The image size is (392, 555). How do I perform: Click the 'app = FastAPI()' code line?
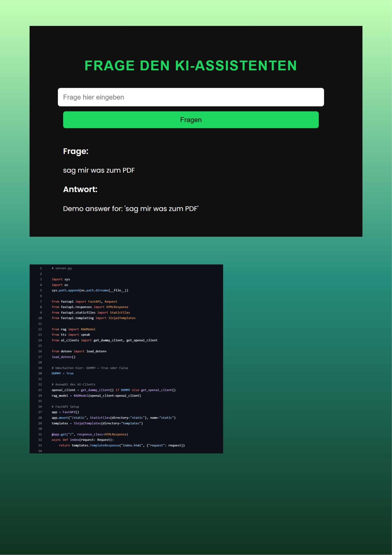(65, 412)
